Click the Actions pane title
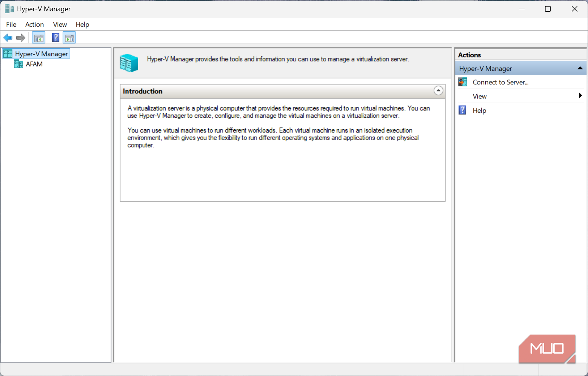Viewport: 588px width, 376px height. click(x=469, y=55)
